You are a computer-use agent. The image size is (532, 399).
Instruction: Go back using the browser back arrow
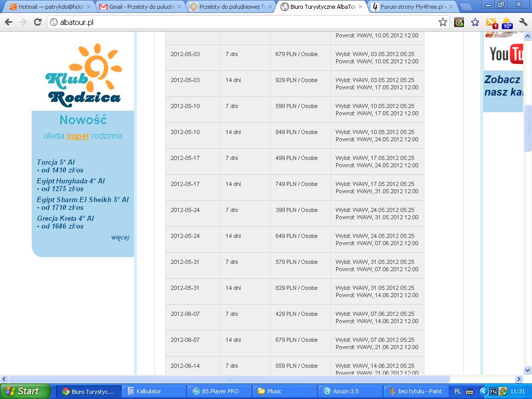pos(8,22)
